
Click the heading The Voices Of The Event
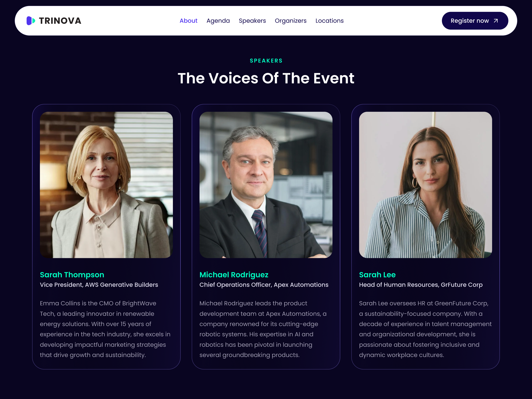pyautogui.click(x=266, y=78)
